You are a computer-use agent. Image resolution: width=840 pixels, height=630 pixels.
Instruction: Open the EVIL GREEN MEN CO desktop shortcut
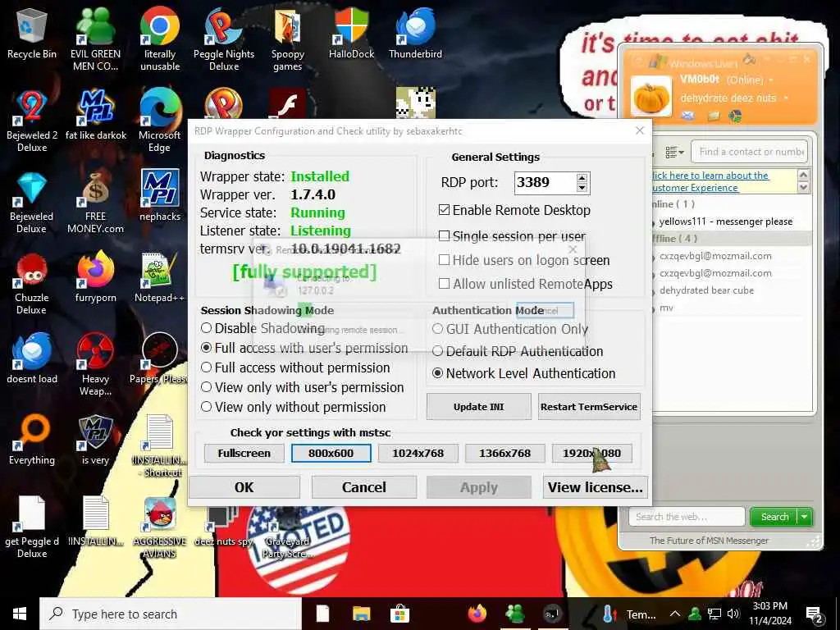pos(95,39)
